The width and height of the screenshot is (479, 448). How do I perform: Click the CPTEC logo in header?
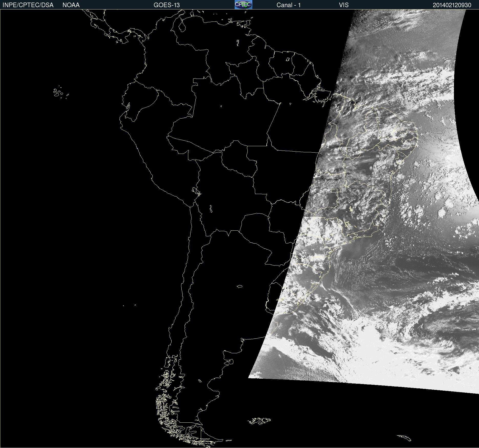tap(243, 5)
